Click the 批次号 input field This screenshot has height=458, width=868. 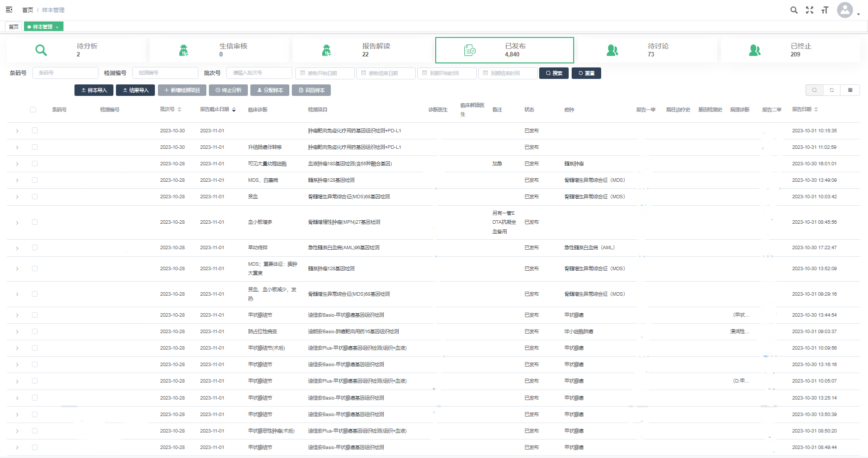[x=259, y=73]
